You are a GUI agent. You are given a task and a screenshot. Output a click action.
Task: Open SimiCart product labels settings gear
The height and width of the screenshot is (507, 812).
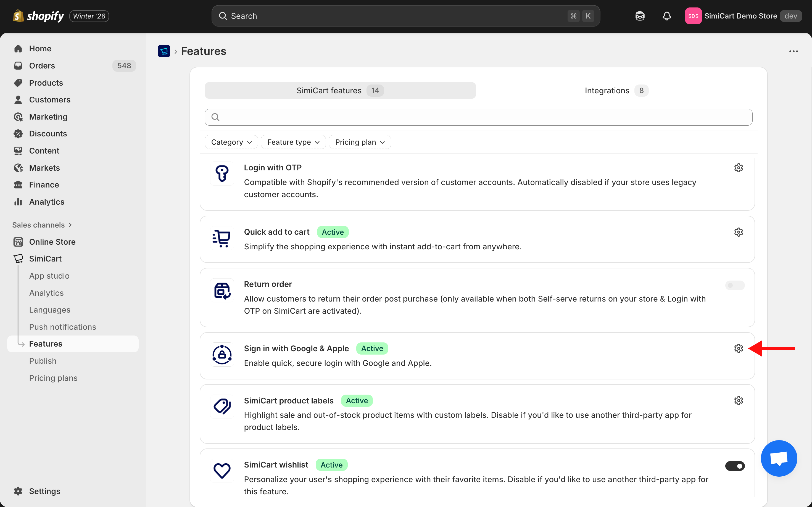[738, 400]
